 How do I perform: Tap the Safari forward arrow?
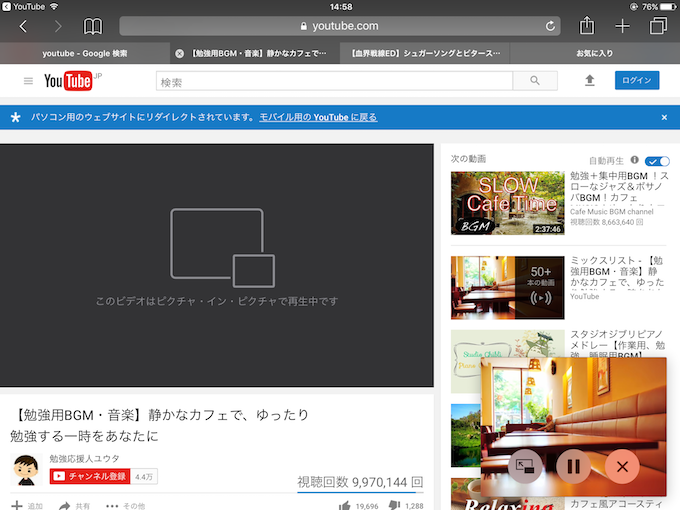58,26
